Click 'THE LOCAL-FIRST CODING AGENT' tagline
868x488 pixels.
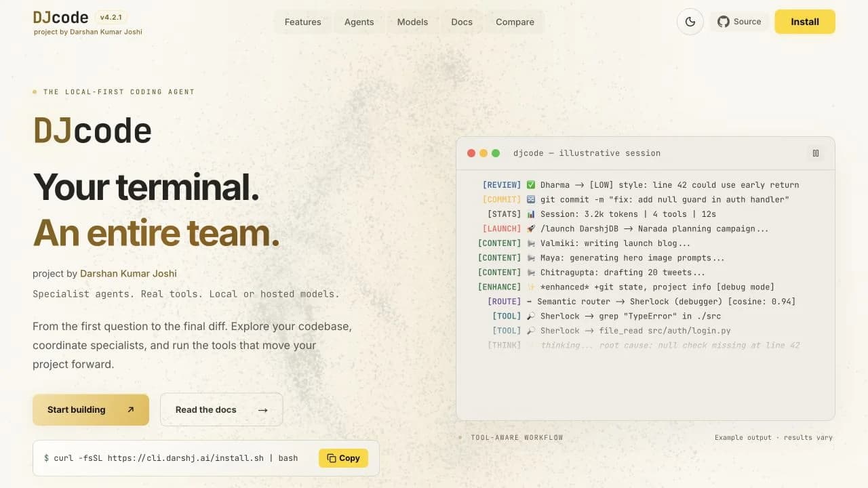click(x=119, y=91)
